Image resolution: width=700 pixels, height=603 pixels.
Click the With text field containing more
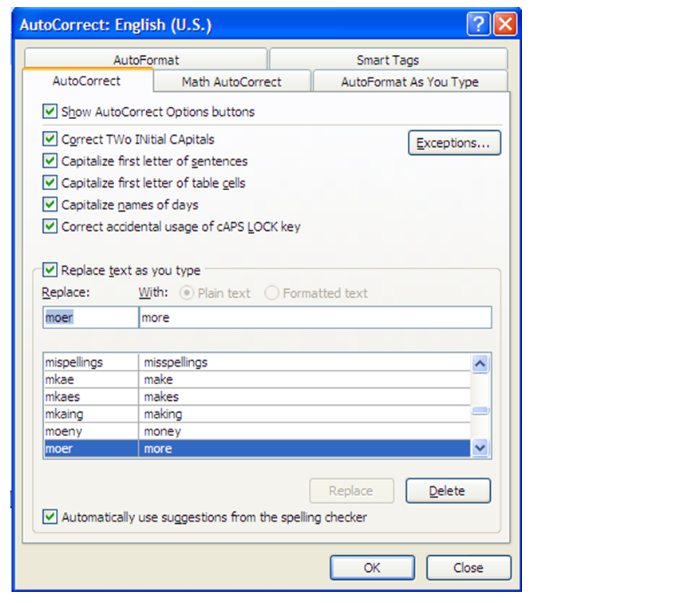[314, 317]
